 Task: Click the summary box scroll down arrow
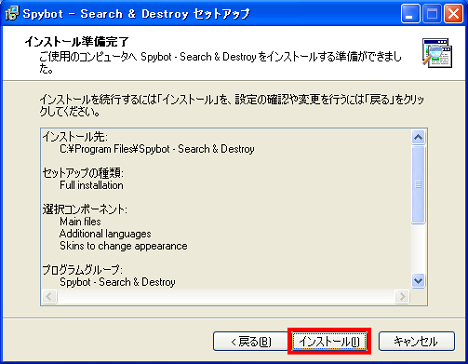(418, 281)
